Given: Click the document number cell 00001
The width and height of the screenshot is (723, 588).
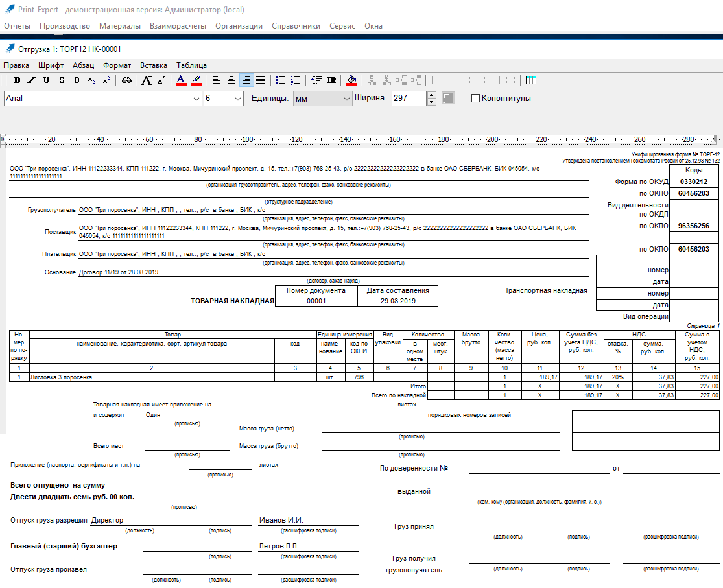Looking at the screenshot, I should pyautogui.click(x=316, y=301).
